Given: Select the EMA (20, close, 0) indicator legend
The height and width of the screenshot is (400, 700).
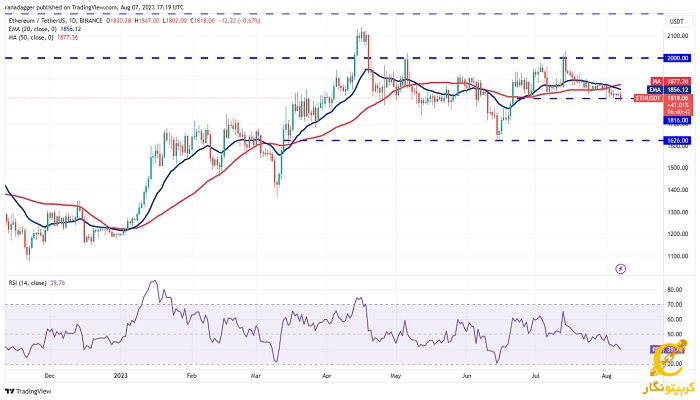Looking at the screenshot, I should (x=45, y=29).
